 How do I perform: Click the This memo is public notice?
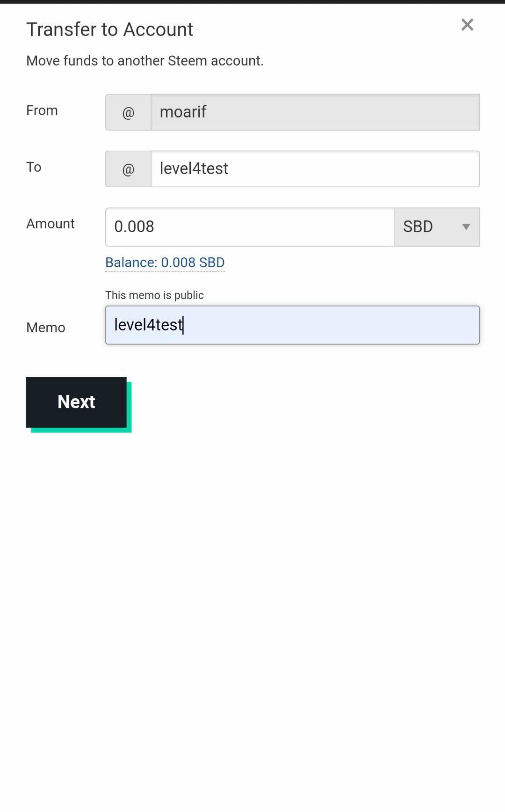tap(154, 295)
